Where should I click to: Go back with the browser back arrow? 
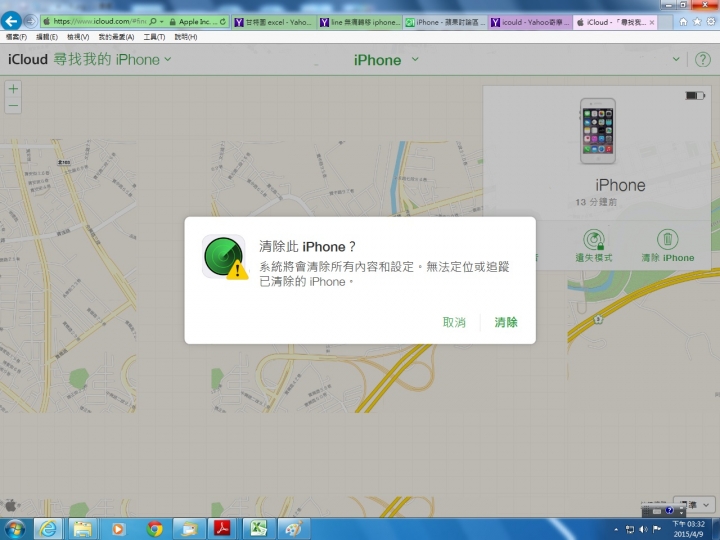click(11, 21)
